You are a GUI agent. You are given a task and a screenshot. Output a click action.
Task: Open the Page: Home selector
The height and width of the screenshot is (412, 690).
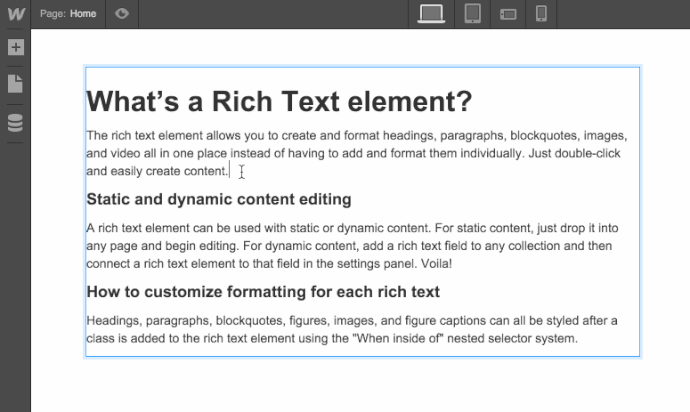tap(68, 14)
